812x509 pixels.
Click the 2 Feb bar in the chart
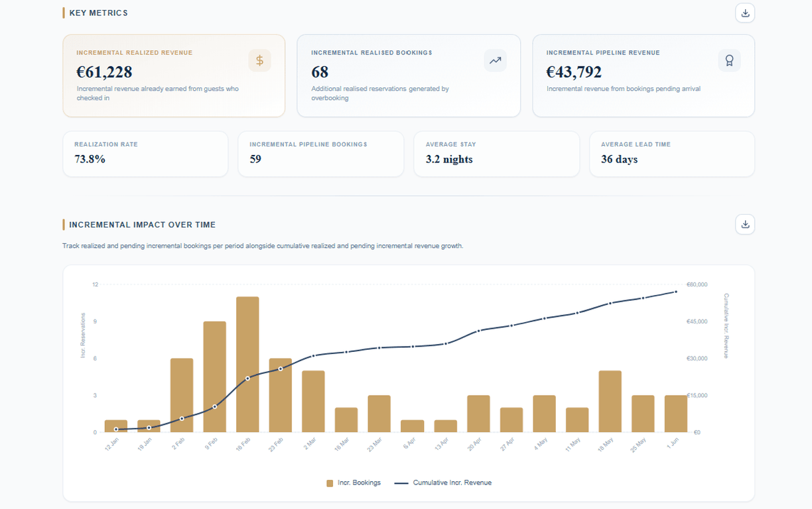tap(182, 395)
